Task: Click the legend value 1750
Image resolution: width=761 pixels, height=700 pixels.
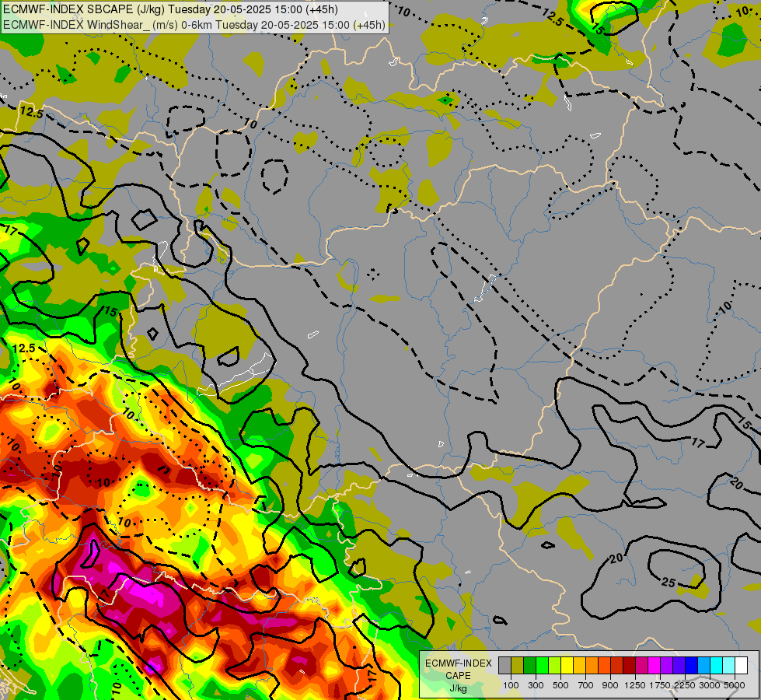Action: [x=660, y=685]
